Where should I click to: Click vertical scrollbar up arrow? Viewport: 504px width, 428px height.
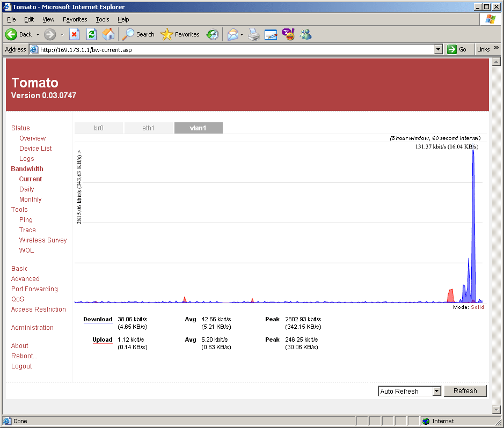[496, 62]
